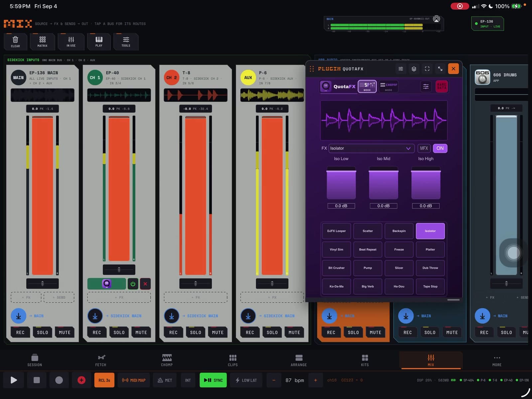532x399 pixels.
Task: Close the QuotaFX plugin window
Action: pos(453,69)
